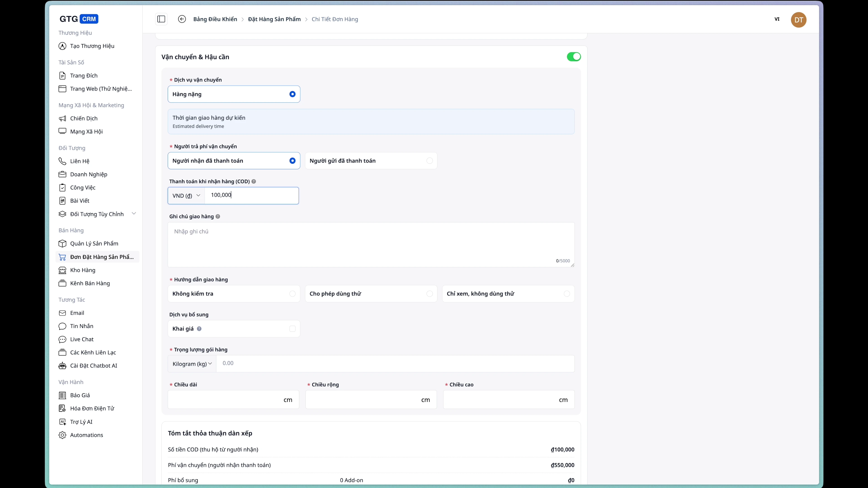This screenshot has width=868, height=488.
Task: Select Người gửi đã thanh toán option
Action: pyautogui.click(x=371, y=161)
